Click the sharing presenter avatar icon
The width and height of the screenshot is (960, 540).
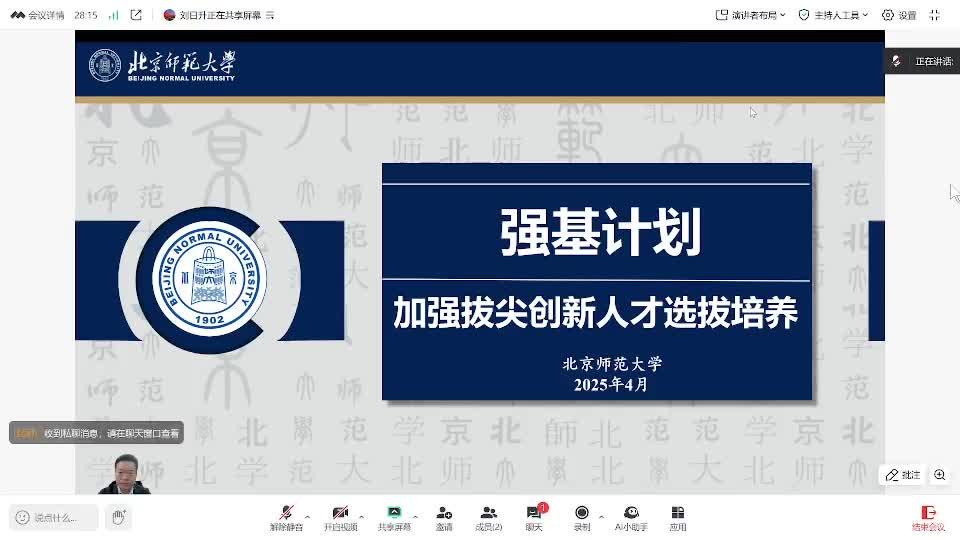pos(170,15)
